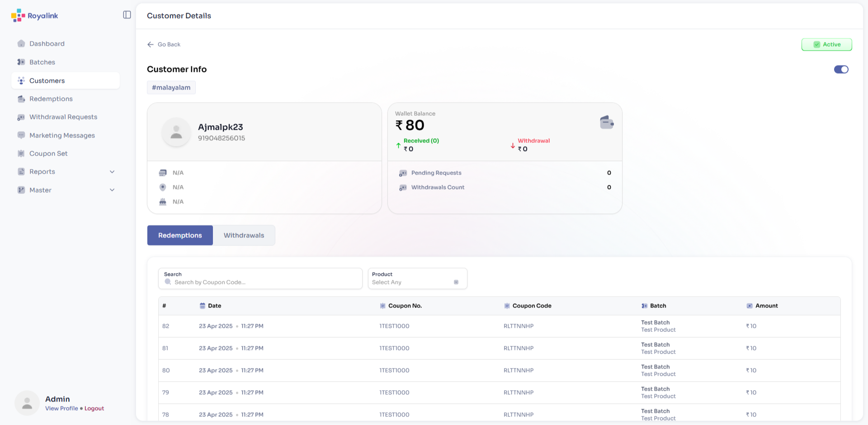Expand the Reports menu chevron
Viewport: 868px width, 425px height.
click(x=112, y=172)
